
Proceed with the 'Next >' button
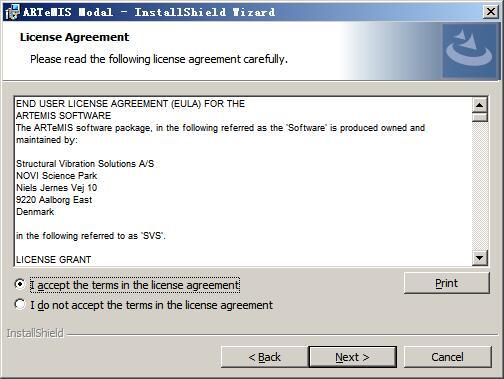coord(352,357)
